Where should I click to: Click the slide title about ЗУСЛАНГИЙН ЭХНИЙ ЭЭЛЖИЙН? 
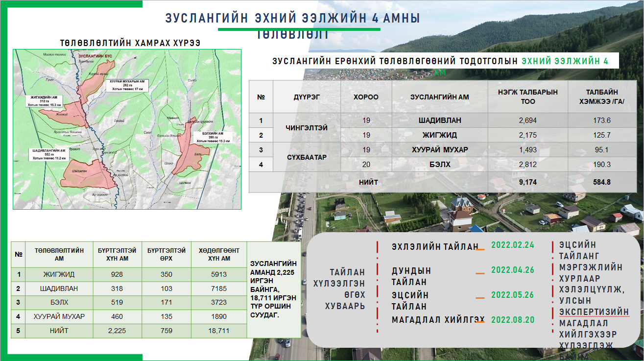(293, 18)
